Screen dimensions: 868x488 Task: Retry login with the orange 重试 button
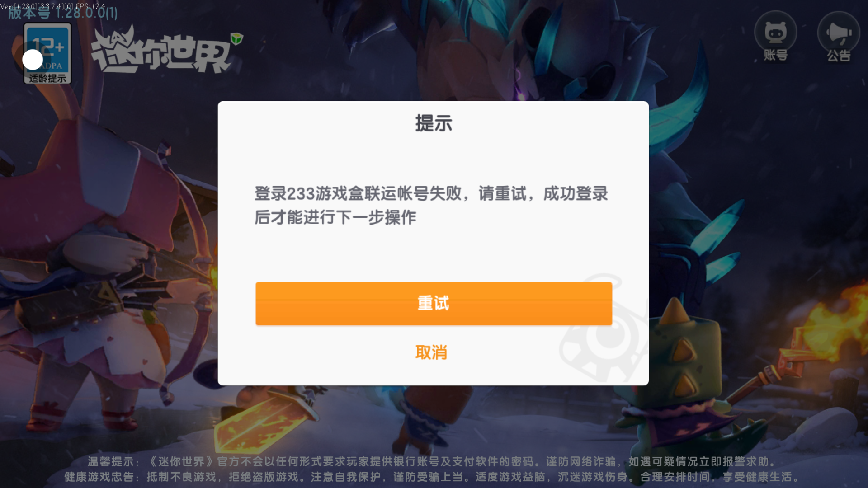pyautogui.click(x=434, y=303)
